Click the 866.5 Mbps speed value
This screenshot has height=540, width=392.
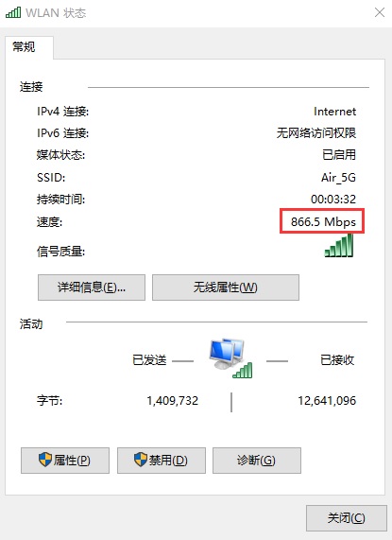click(x=323, y=222)
